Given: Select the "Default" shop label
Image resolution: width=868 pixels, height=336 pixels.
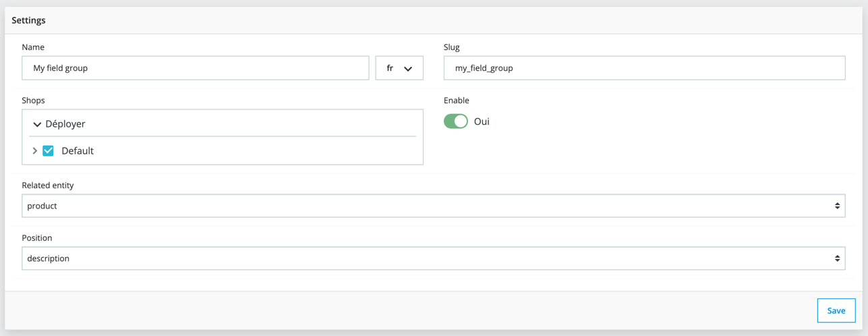Looking at the screenshot, I should point(78,150).
